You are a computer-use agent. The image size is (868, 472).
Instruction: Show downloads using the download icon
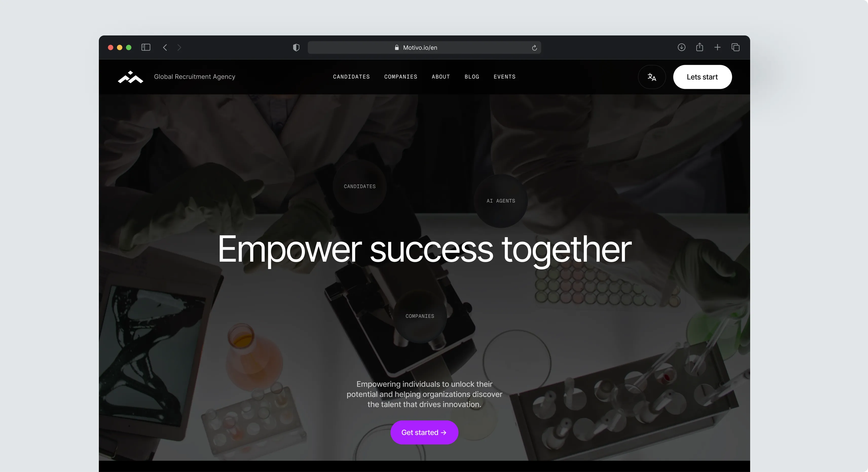pyautogui.click(x=681, y=47)
